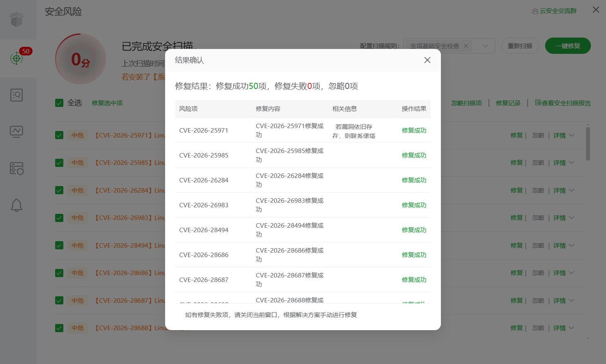606x364 pixels.
Task: Open the server shield icon in sidebar
Action: 16,168
